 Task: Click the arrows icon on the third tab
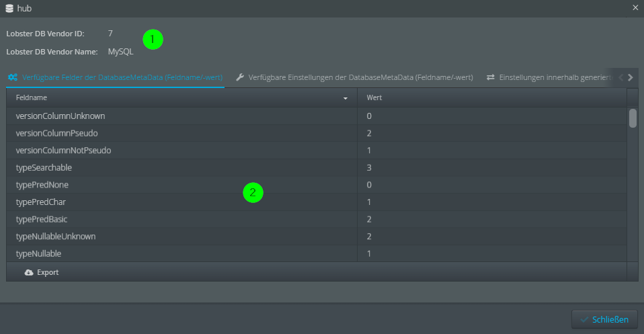491,77
